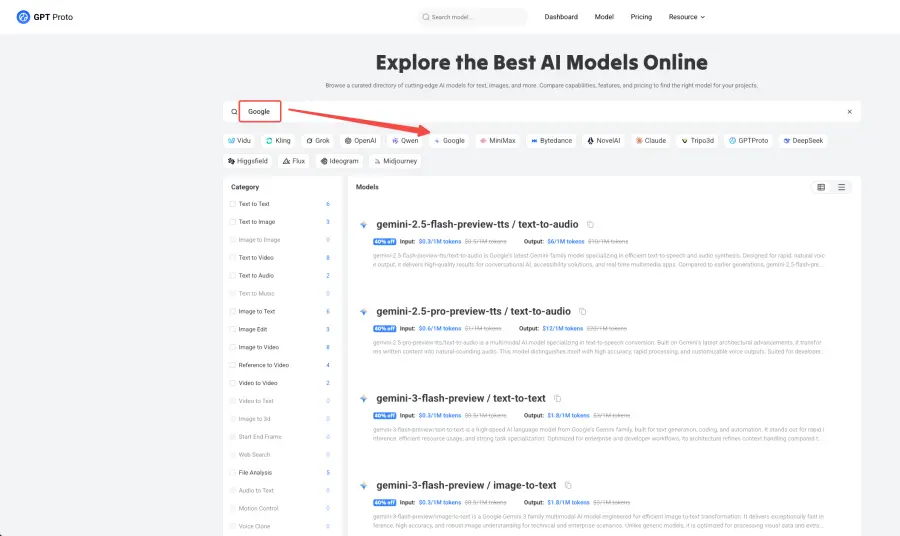Select the DeepSeek provider chip

coord(802,141)
